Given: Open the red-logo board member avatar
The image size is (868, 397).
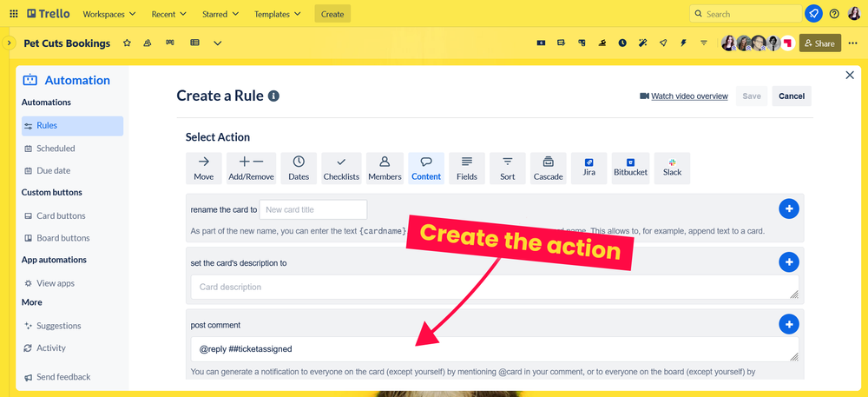Looking at the screenshot, I should [x=788, y=43].
